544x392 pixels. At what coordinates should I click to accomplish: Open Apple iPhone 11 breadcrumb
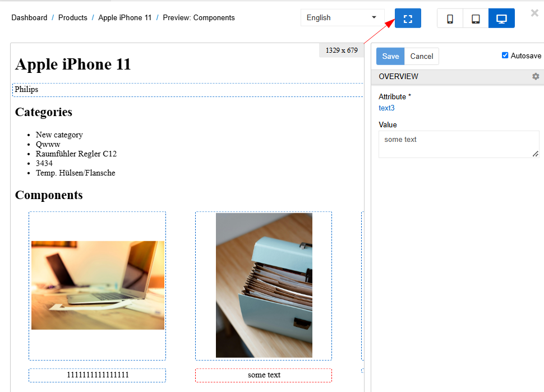click(125, 18)
